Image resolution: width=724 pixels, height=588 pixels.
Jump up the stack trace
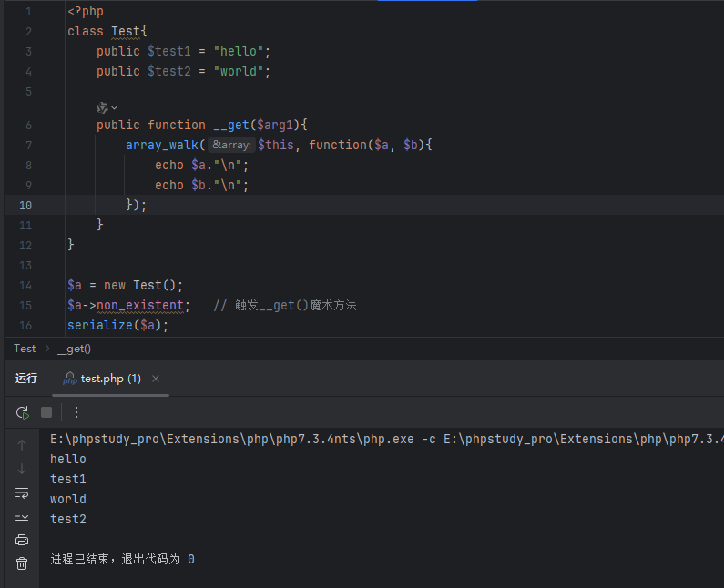(22, 445)
